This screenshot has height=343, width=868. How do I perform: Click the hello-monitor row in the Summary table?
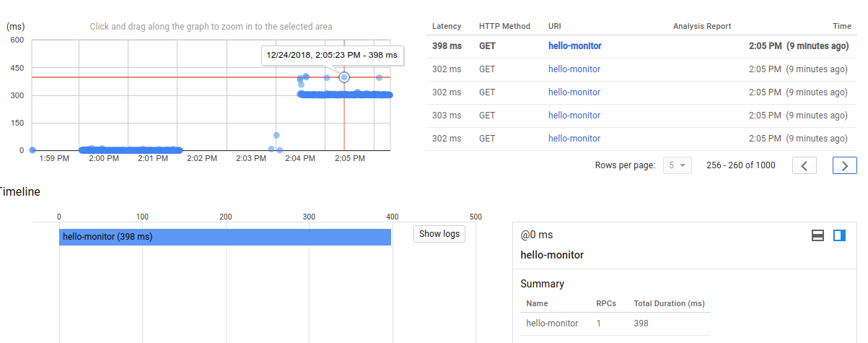pos(552,324)
